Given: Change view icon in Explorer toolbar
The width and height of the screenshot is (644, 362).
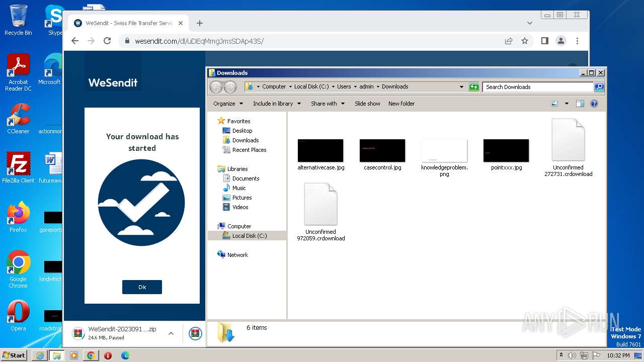Looking at the screenshot, I should 554,104.
